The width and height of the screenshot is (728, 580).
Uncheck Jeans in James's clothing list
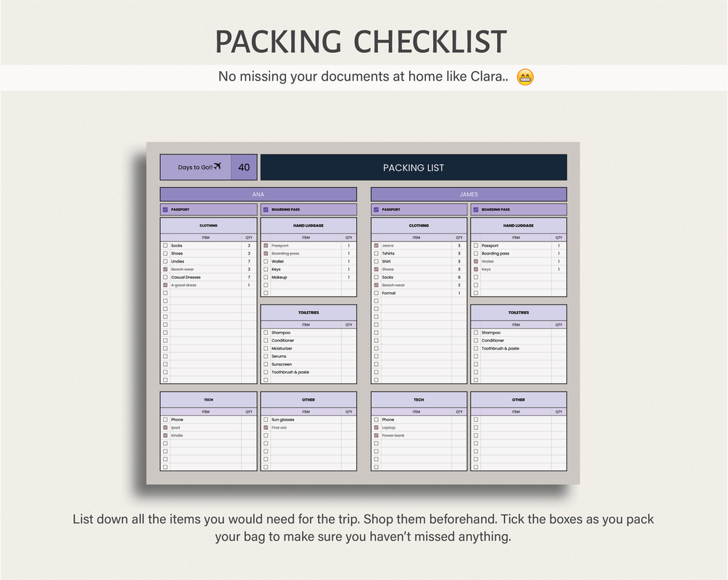376,245
